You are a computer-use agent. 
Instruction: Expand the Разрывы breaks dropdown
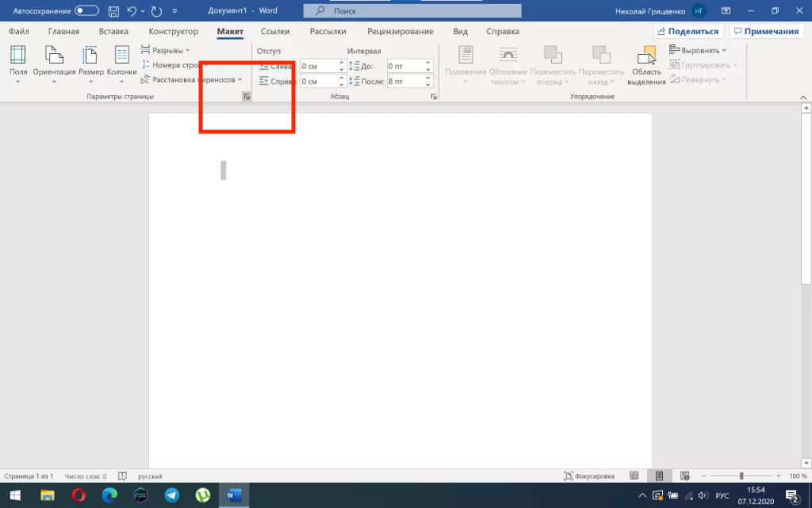(166, 50)
